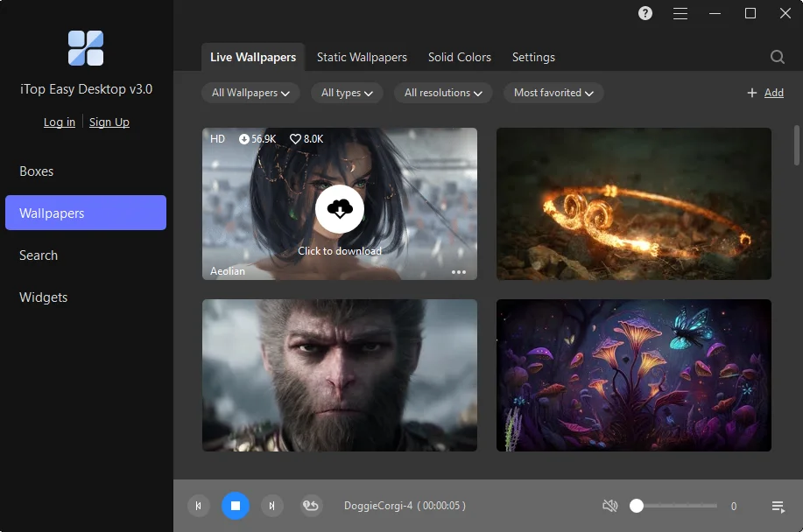This screenshot has height=532, width=803.
Task: Expand the All Wallpapers dropdown
Action: (x=250, y=93)
